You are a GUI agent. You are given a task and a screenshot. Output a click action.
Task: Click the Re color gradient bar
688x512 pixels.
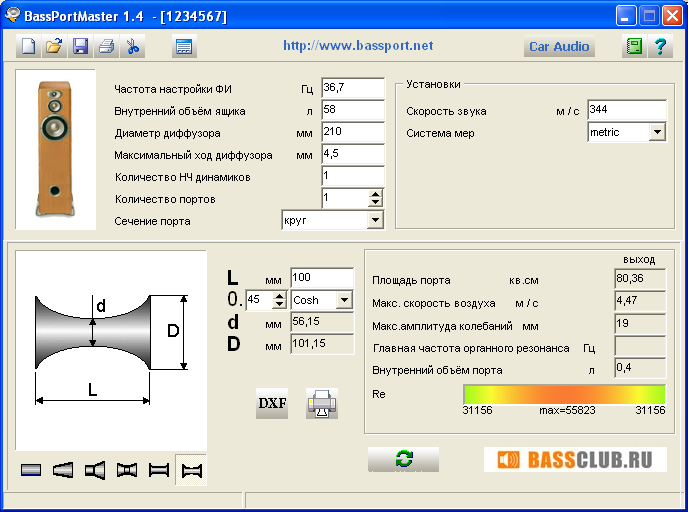tap(564, 394)
